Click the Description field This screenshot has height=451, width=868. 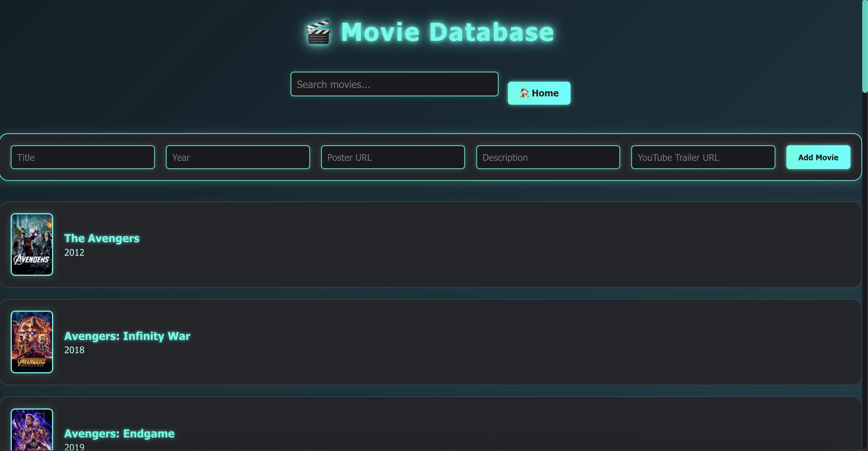[548, 157]
